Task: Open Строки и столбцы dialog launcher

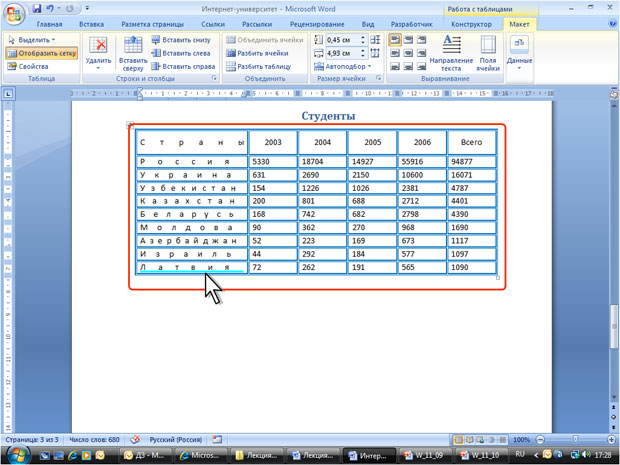Action: click(215, 78)
